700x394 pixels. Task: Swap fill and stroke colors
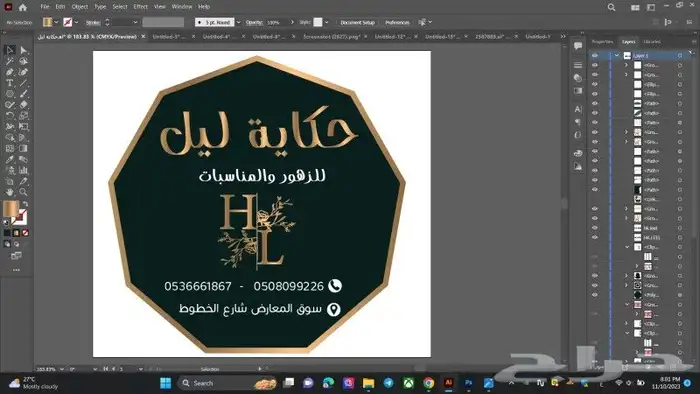[x=25, y=204]
